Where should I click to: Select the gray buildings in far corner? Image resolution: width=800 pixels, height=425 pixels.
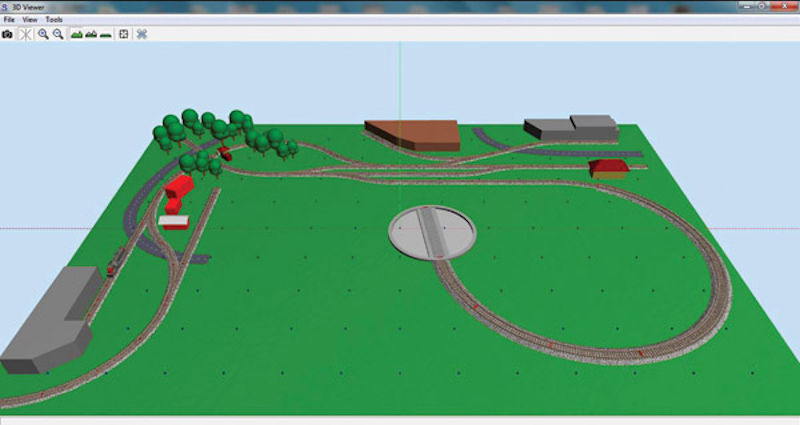click(570, 128)
